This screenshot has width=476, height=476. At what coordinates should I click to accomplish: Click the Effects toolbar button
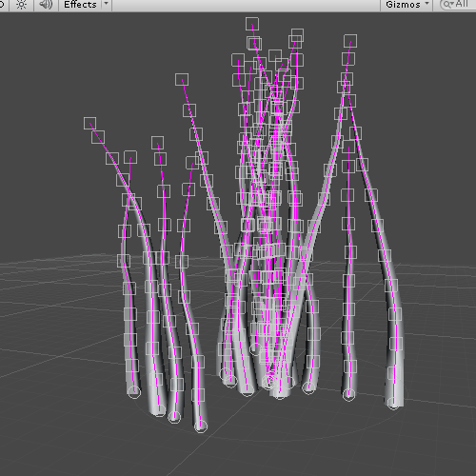click(80, 5)
